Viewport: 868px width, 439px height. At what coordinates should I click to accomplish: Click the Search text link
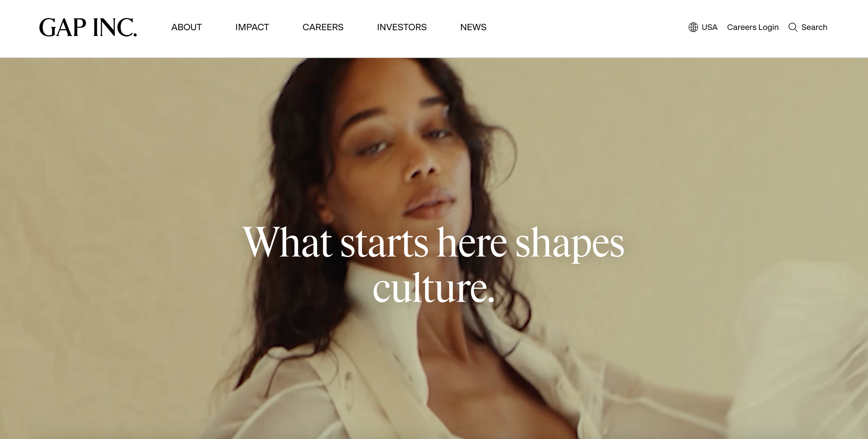click(x=814, y=27)
